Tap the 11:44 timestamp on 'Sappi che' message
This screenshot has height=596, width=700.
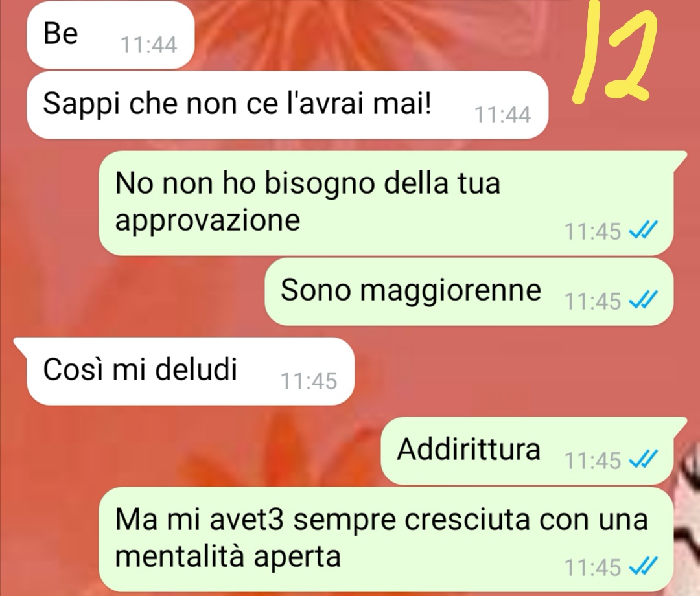pos(502,115)
